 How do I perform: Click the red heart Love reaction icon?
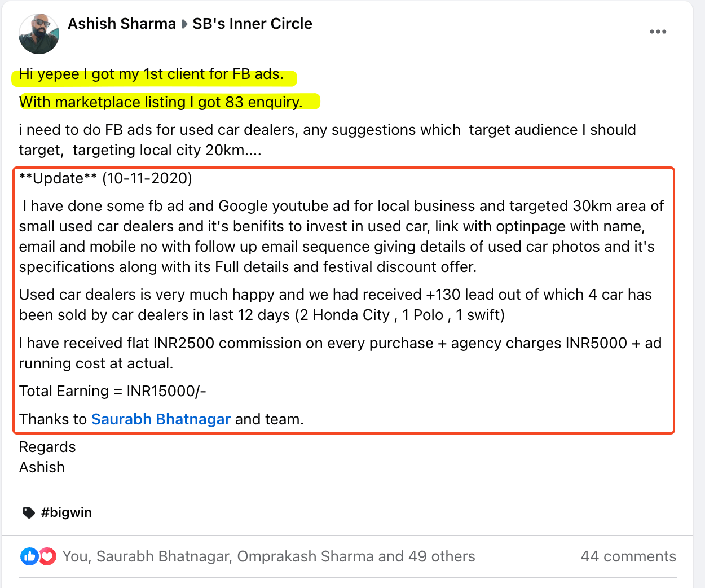pyautogui.click(x=48, y=557)
